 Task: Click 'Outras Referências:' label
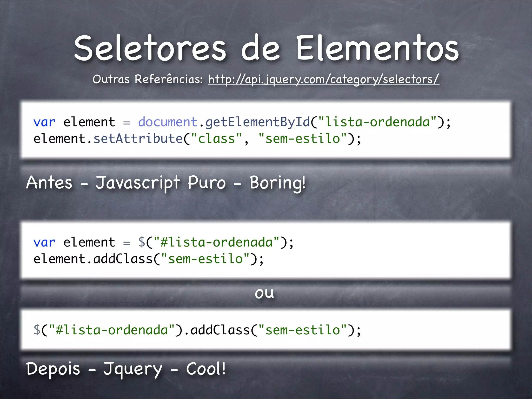point(148,79)
